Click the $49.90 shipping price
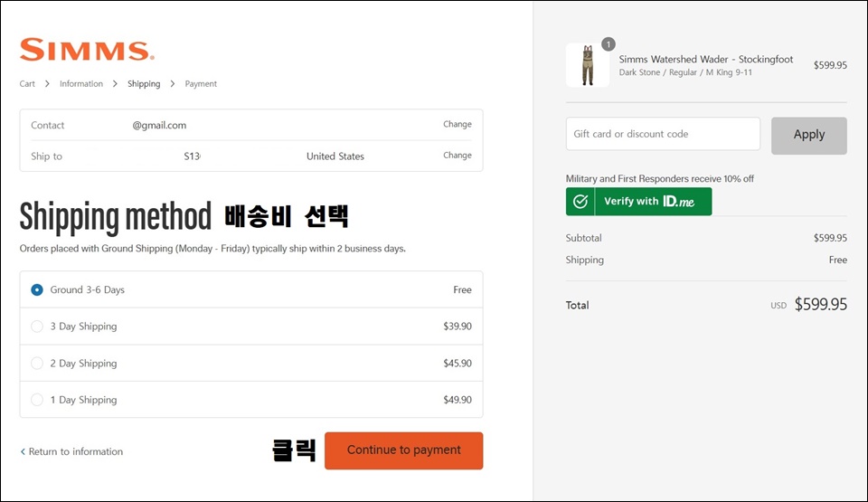Screen dimensions: 868x502 click(458, 400)
